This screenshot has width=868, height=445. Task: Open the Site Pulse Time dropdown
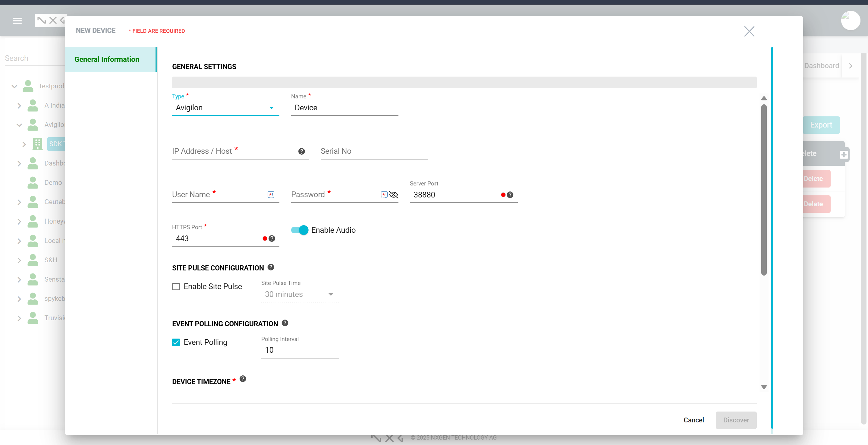(299, 294)
